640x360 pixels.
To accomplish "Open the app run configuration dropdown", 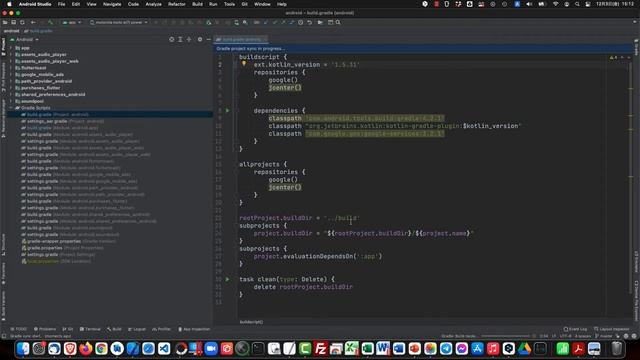I will click(x=72, y=22).
